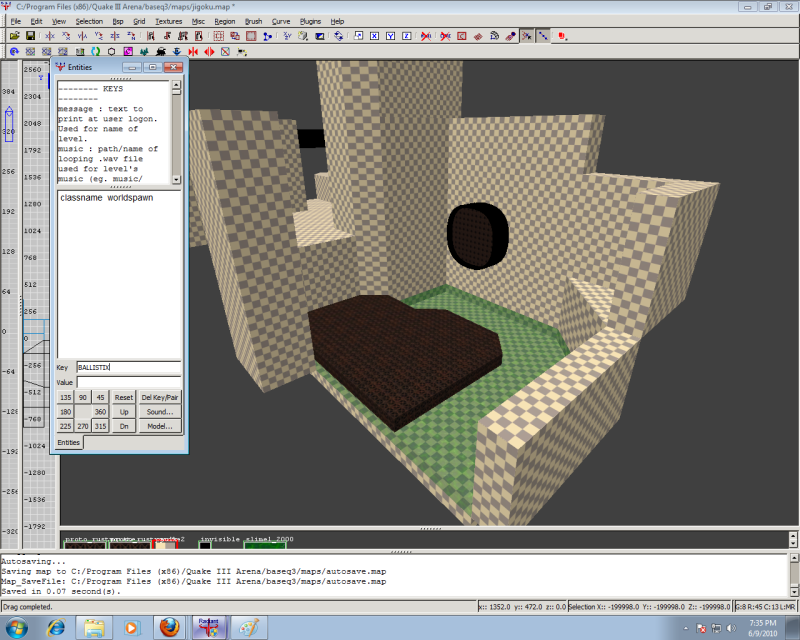Open Firefox from the taskbar
This screenshot has width=800, height=640.
coord(169,627)
